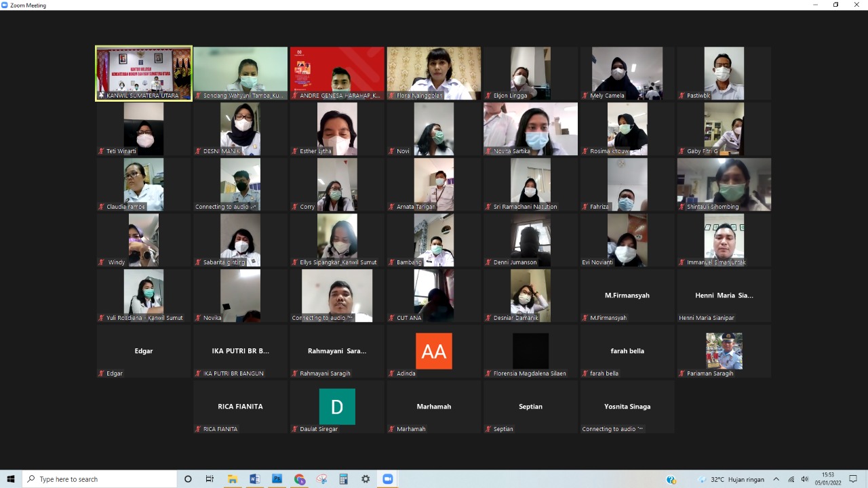The image size is (868, 488).
Task: Open Zoom from the taskbar
Action: [x=387, y=479]
